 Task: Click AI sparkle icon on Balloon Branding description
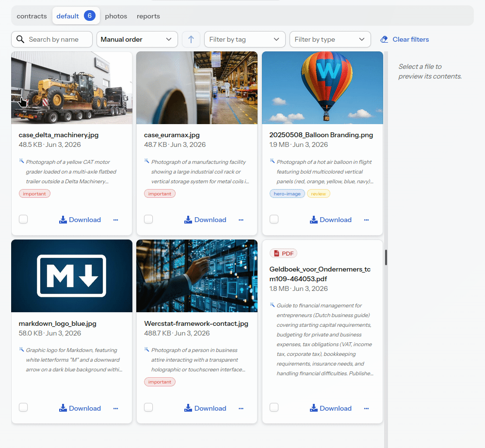coord(272,161)
